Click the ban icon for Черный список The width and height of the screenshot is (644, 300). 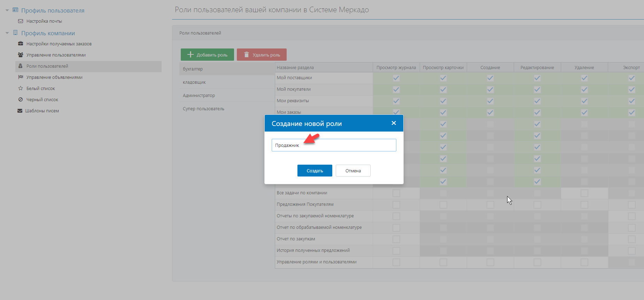point(21,99)
